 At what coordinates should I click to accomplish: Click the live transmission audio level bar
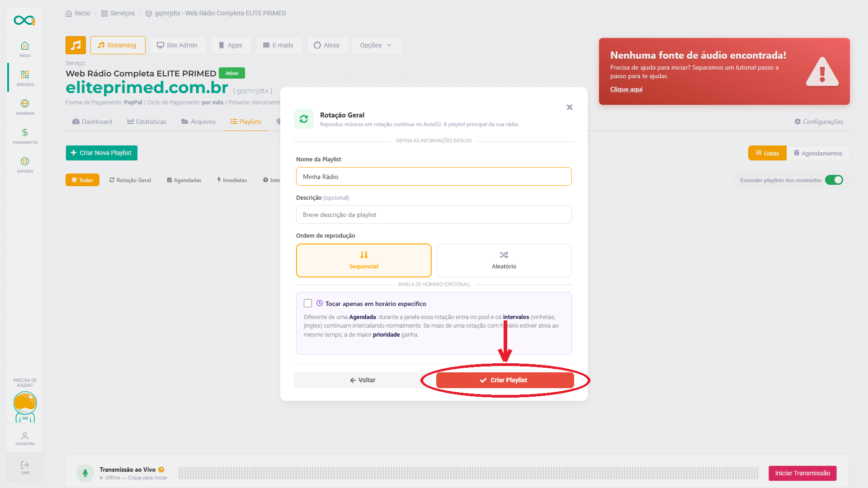tap(468, 473)
